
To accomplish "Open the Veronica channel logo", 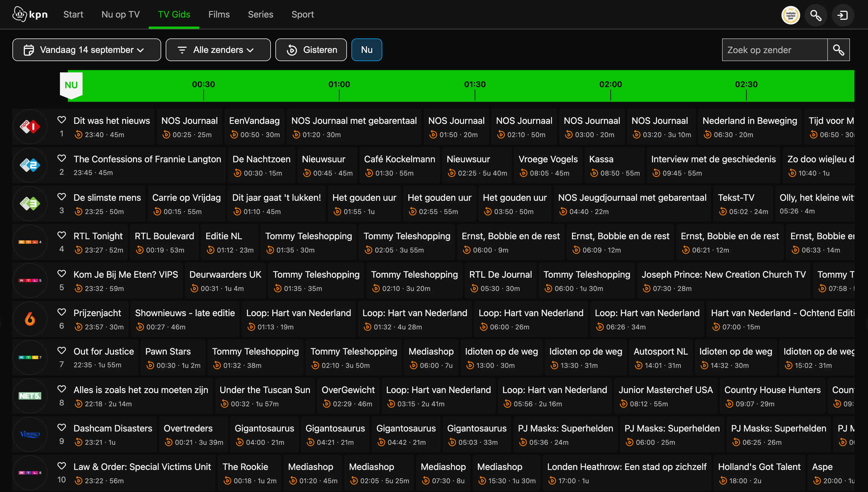I will pos(30,434).
